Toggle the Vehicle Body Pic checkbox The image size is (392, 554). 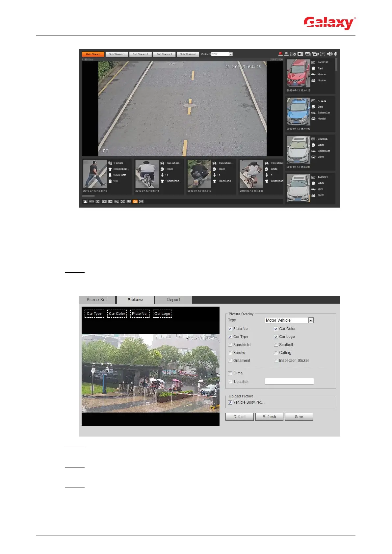click(x=230, y=402)
